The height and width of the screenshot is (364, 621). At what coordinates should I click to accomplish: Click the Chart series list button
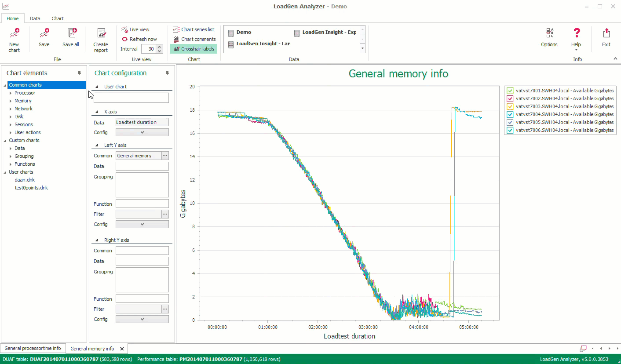(194, 29)
